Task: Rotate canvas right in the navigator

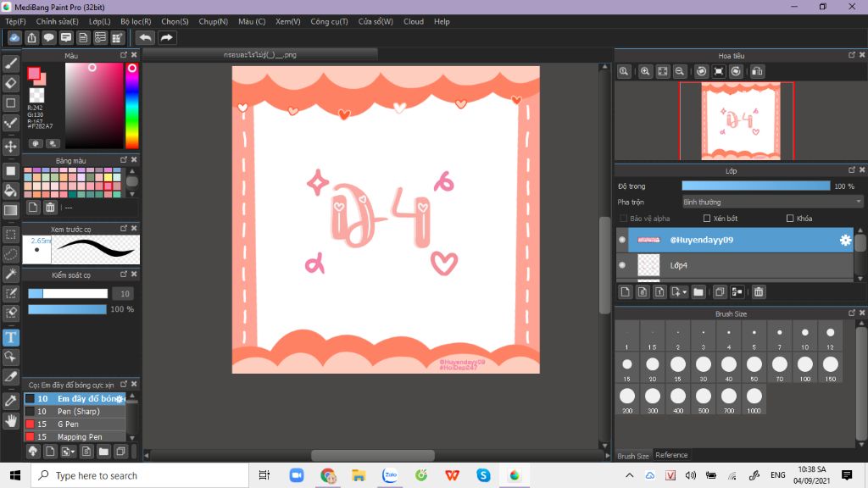Action: coord(736,71)
